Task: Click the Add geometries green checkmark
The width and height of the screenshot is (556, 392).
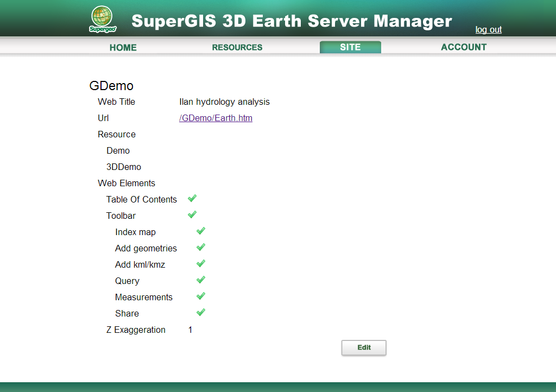Action: tap(201, 248)
